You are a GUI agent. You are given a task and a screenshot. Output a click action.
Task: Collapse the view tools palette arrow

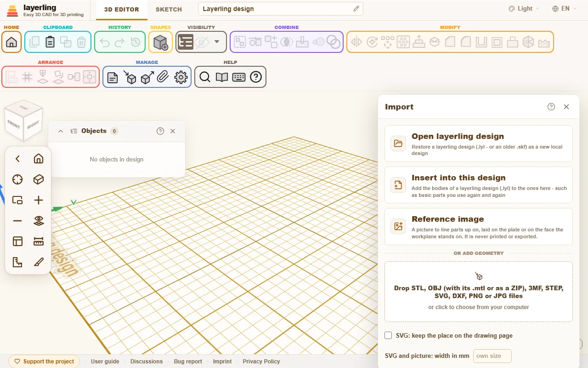pos(17,159)
